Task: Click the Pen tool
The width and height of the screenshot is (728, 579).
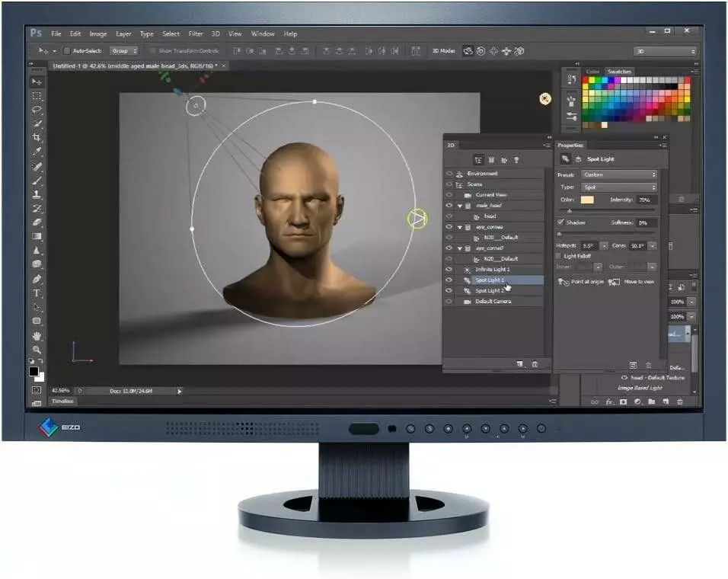Action: (x=37, y=280)
